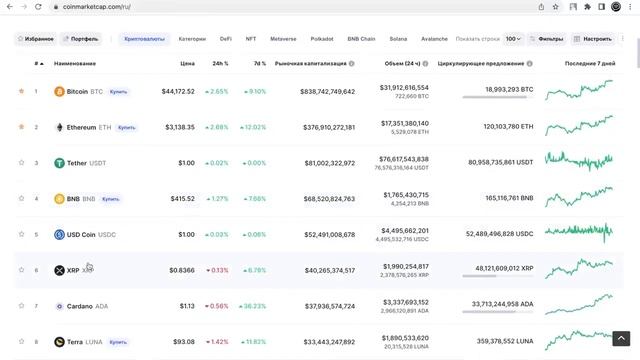Open the XRP coin logo

click(59, 270)
